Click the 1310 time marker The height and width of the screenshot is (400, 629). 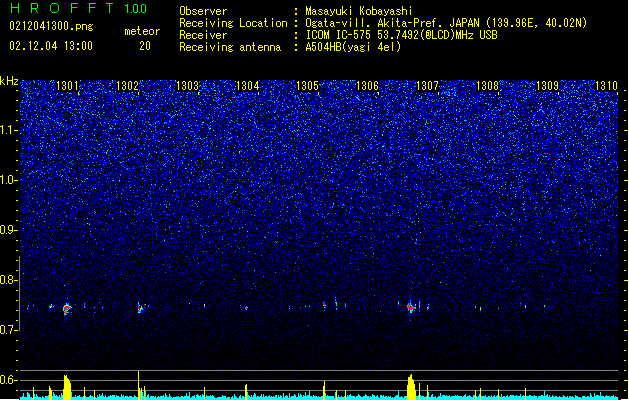(x=607, y=86)
